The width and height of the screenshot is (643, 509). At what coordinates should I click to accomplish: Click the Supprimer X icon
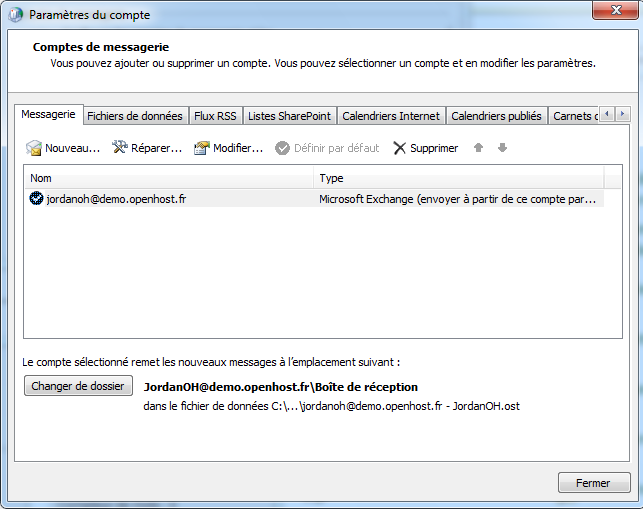tap(399, 148)
